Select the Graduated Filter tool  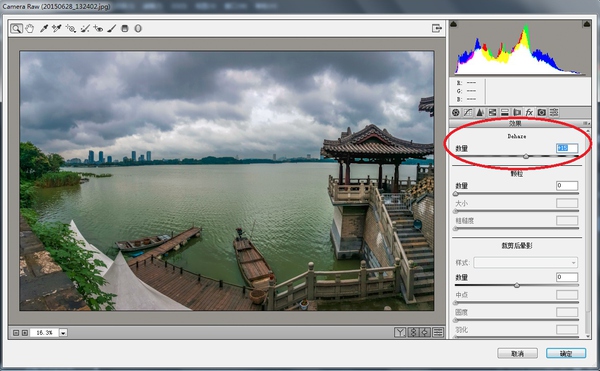[125, 28]
